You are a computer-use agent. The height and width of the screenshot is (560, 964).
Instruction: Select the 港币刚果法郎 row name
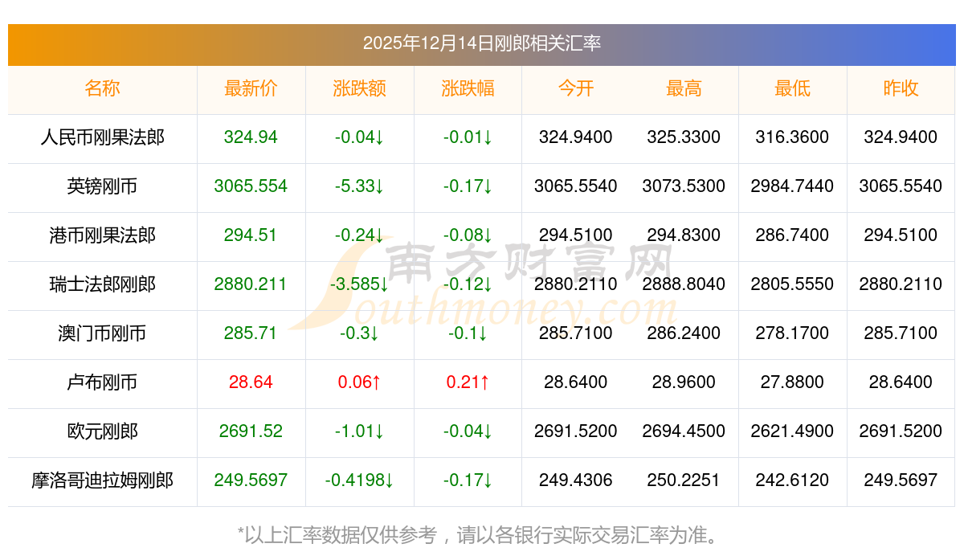tap(103, 235)
